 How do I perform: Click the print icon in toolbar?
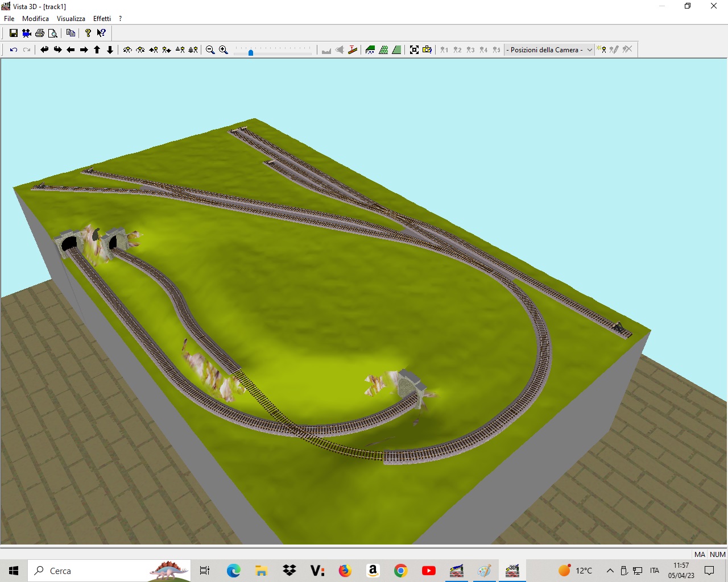[40, 33]
